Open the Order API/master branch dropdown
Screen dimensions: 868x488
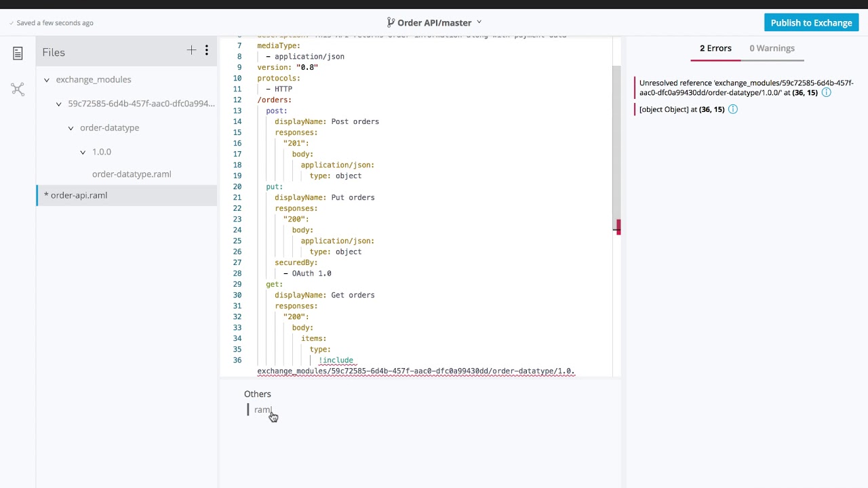tap(479, 22)
